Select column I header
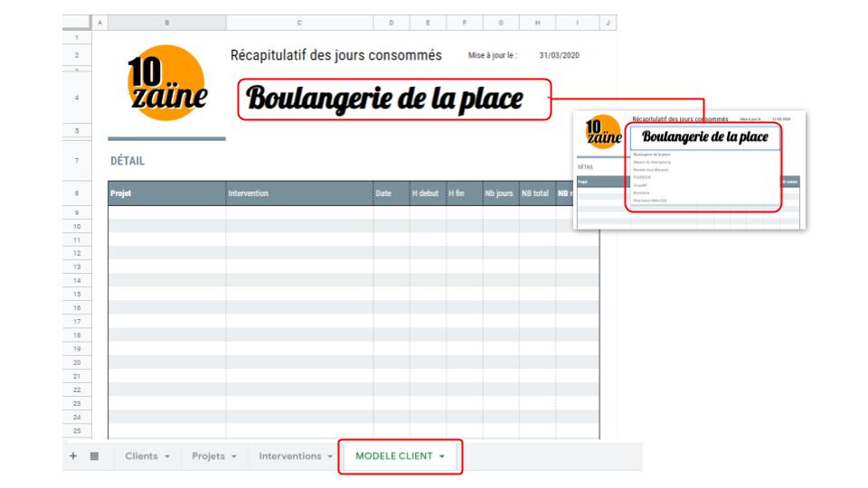This screenshot has height=488, width=868. point(578,23)
